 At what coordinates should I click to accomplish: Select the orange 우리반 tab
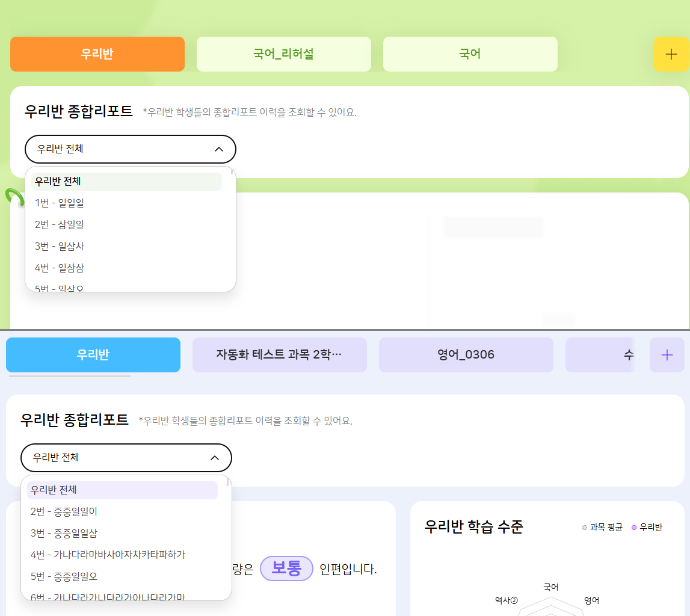coord(97,54)
